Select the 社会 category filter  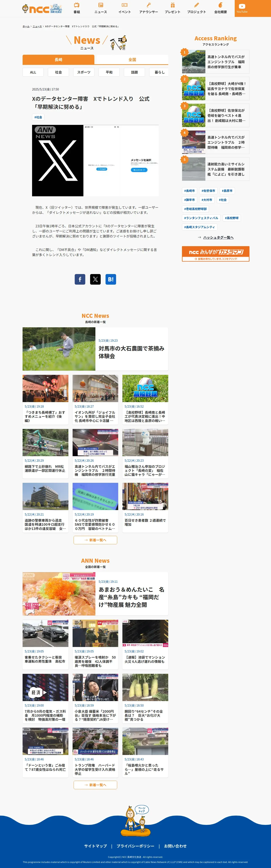click(59, 72)
